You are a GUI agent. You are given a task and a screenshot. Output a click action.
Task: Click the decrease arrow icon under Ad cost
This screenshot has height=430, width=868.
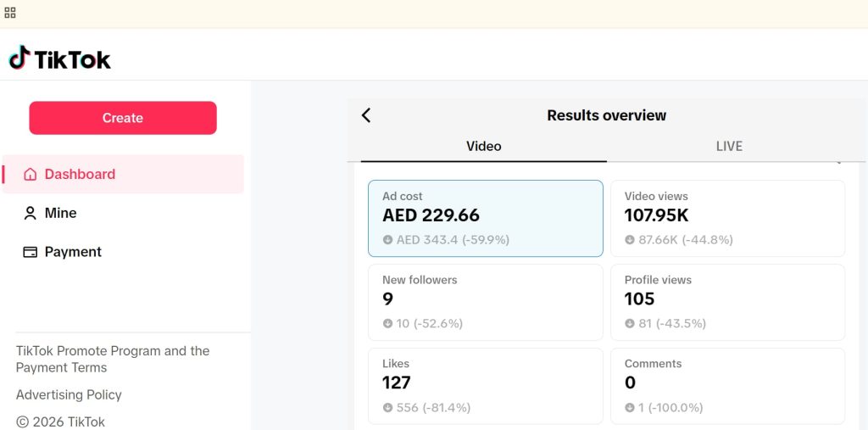387,240
